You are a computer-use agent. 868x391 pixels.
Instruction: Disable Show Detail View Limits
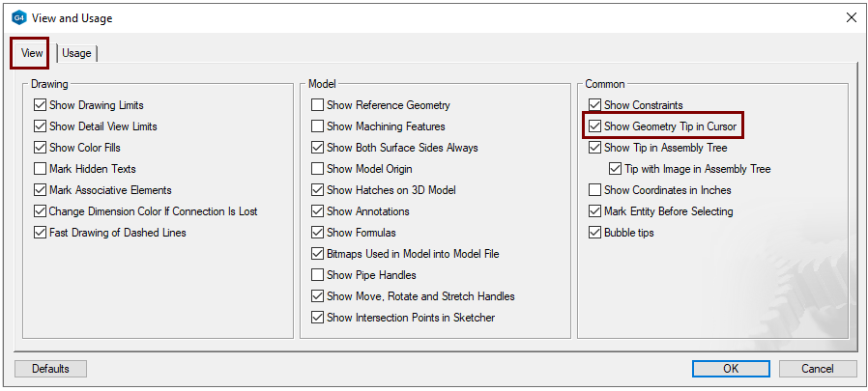tap(40, 126)
